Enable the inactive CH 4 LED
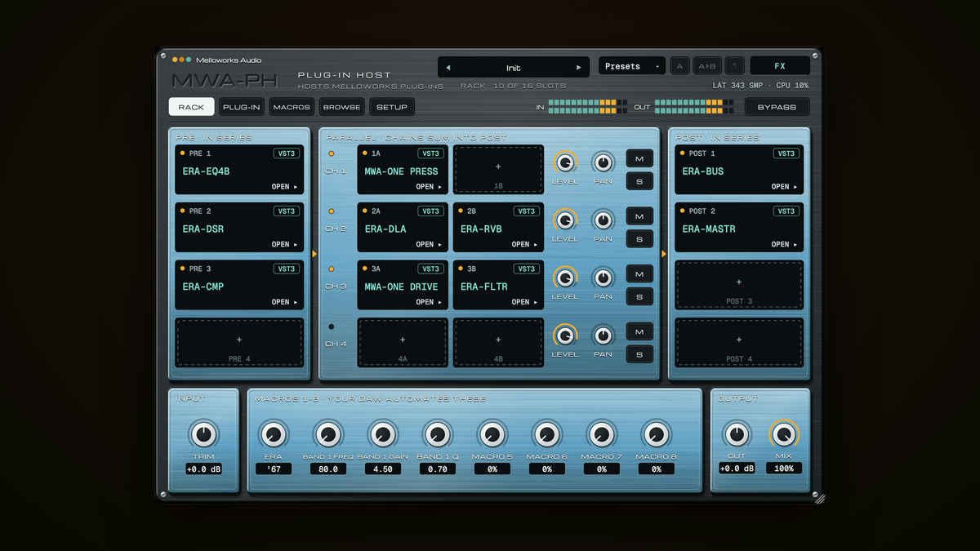Image resolution: width=980 pixels, height=551 pixels. (331, 327)
